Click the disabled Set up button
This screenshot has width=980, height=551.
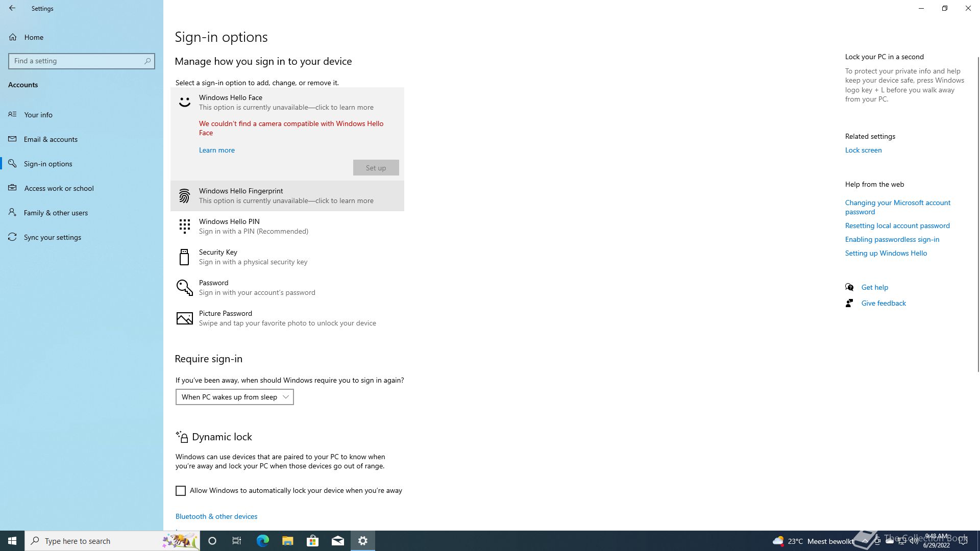click(376, 168)
